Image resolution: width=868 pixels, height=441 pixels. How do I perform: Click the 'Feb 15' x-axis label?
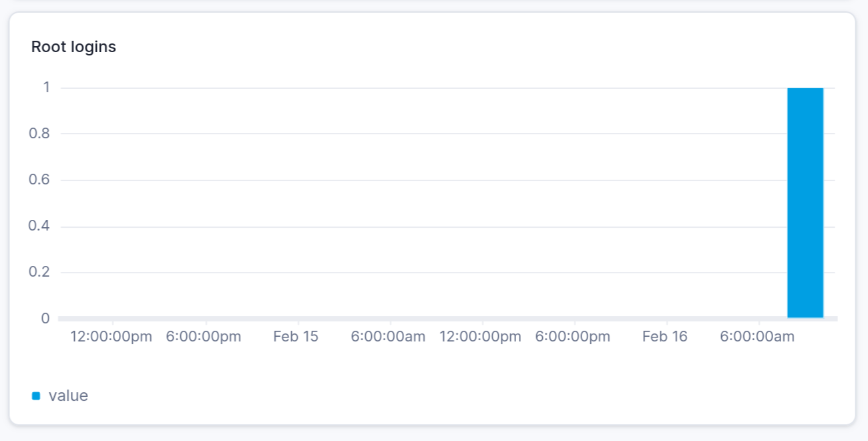[x=296, y=337]
